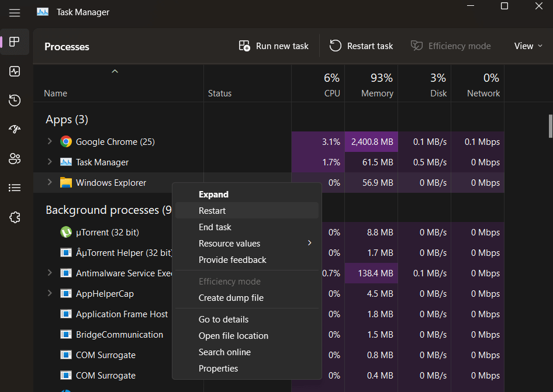Click the ÂµTorrent Helper process icon
This screenshot has height=392, width=553.
[x=65, y=253]
